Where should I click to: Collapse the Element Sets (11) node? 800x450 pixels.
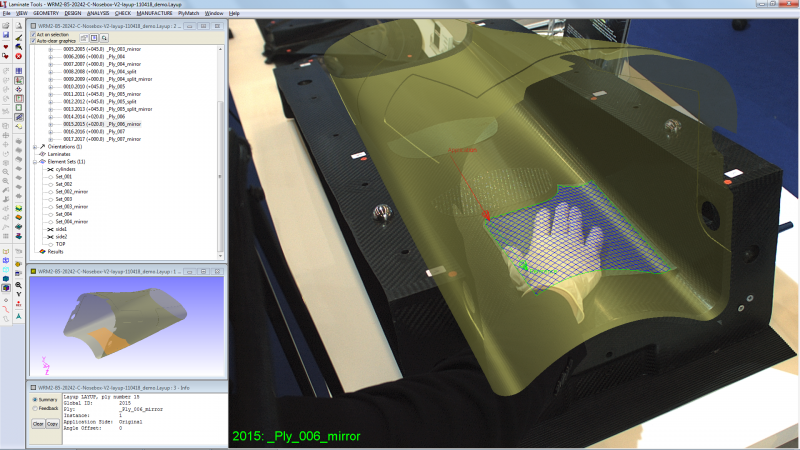click(35, 161)
